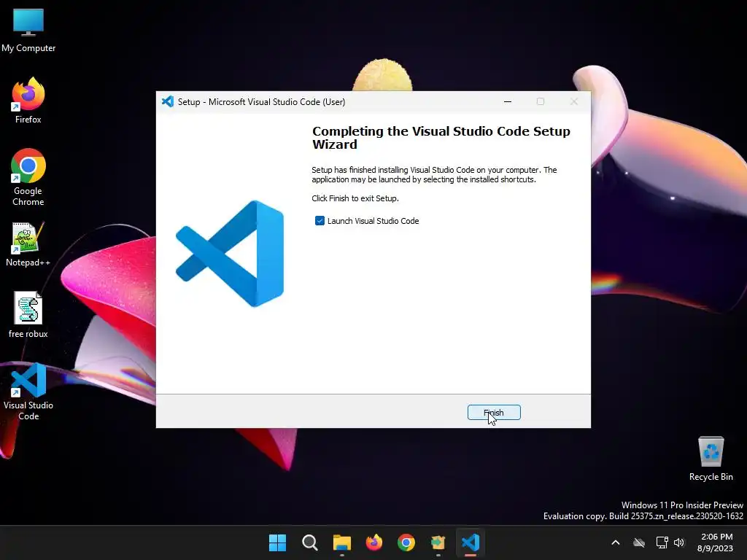
Task: Open the network tray icon
Action: coord(662,542)
